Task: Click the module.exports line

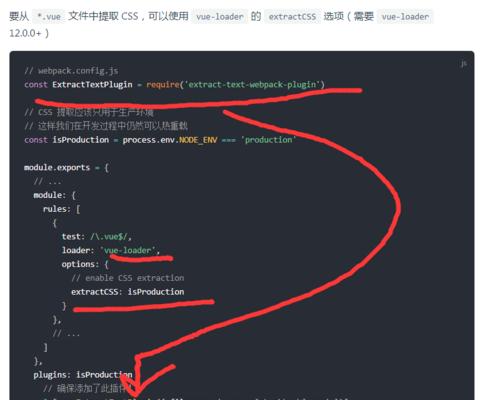Action: (x=66, y=167)
